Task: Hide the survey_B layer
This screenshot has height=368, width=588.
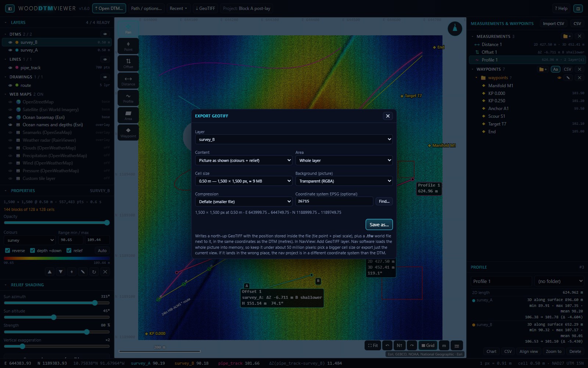Action: point(10,42)
